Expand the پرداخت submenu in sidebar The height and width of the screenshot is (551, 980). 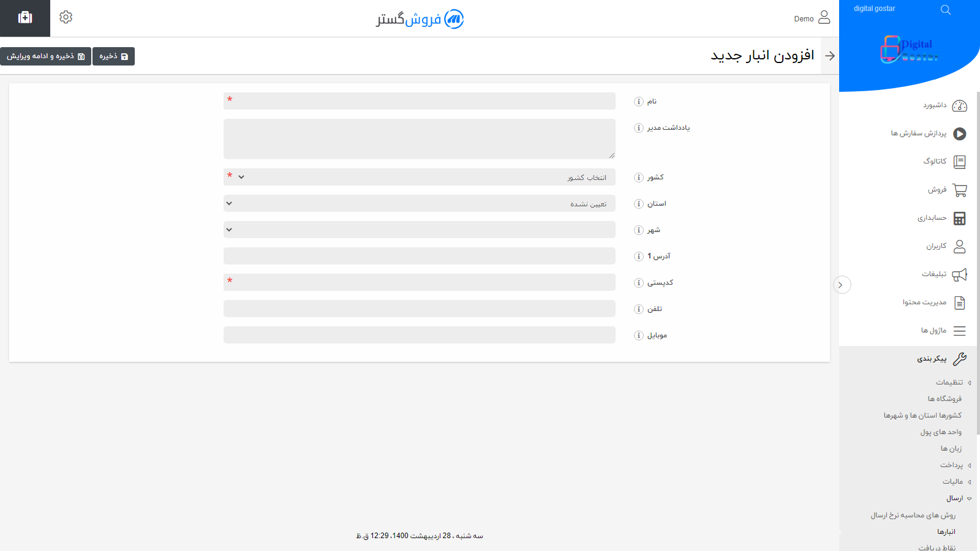pyautogui.click(x=952, y=465)
